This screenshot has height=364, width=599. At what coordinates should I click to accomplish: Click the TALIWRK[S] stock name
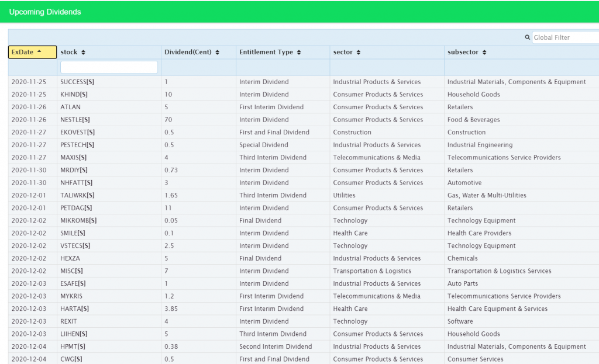77,196
